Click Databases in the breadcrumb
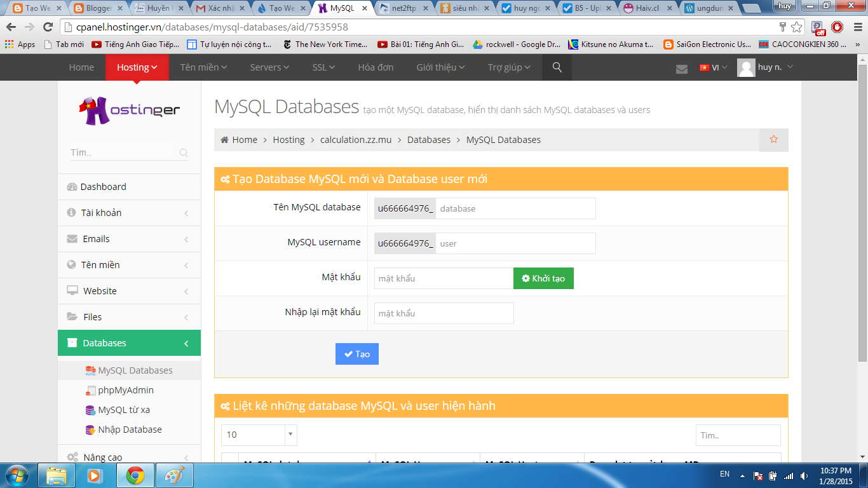This screenshot has height=488, width=868. [429, 140]
